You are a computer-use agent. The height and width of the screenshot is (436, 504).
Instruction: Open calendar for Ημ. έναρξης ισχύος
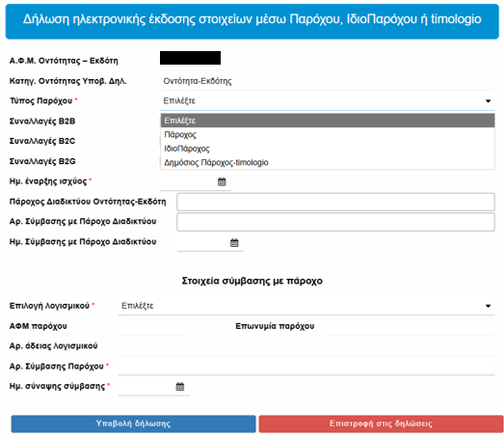[x=222, y=181]
